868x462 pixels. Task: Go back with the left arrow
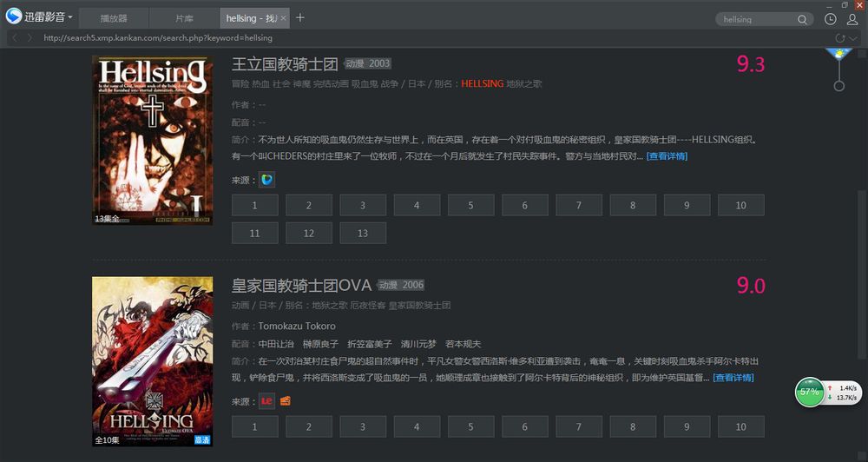tap(15, 37)
